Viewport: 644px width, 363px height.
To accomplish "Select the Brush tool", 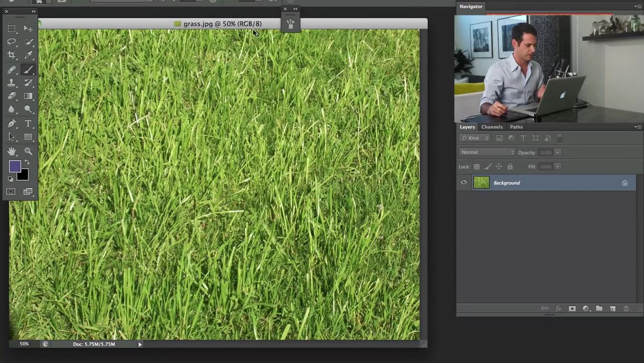I will (28, 69).
